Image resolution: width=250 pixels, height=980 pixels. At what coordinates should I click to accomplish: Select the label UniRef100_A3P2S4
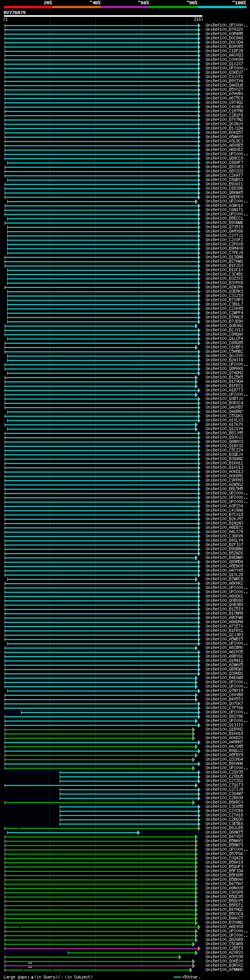pos(224,506)
